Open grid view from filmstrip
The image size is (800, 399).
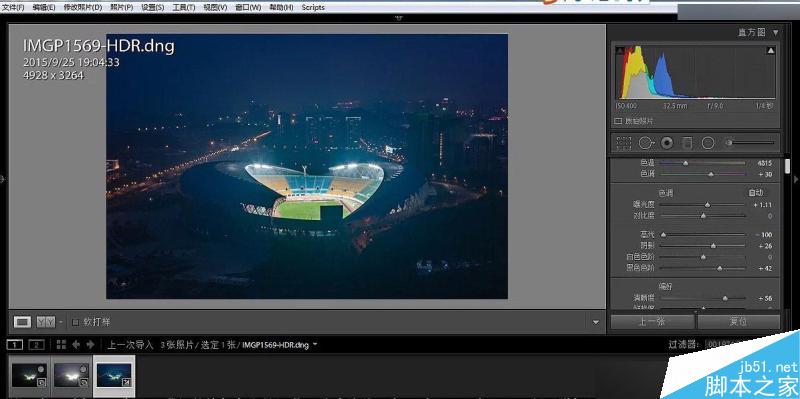(x=61, y=345)
